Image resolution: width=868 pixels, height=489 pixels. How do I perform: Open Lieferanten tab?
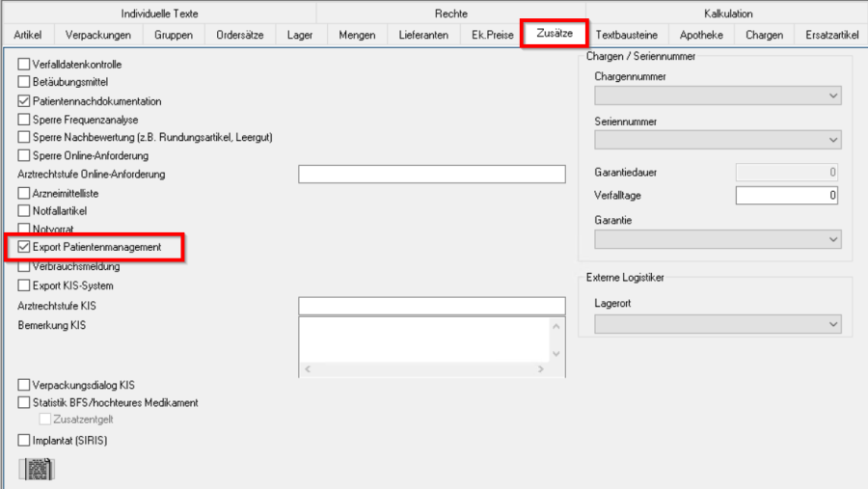click(x=423, y=35)
